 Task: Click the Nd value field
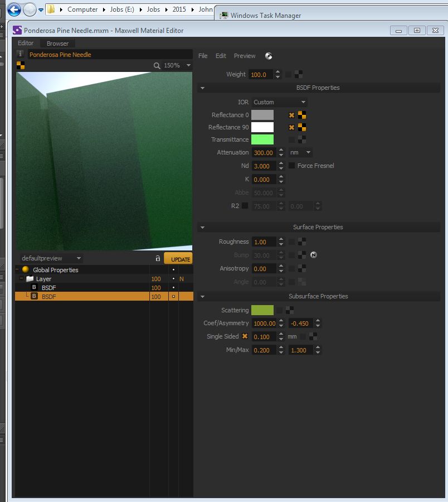[264, 166]
